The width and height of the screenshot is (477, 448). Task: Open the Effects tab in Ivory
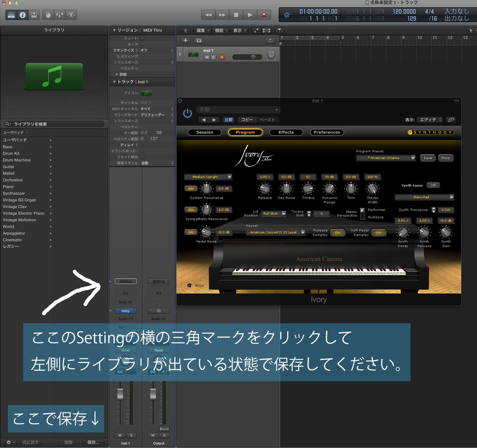[286, 133]
